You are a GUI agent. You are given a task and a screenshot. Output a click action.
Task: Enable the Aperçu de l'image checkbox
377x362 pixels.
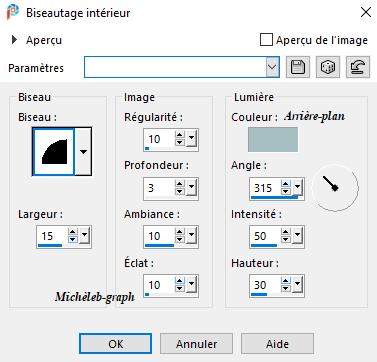tap(266, 40)
